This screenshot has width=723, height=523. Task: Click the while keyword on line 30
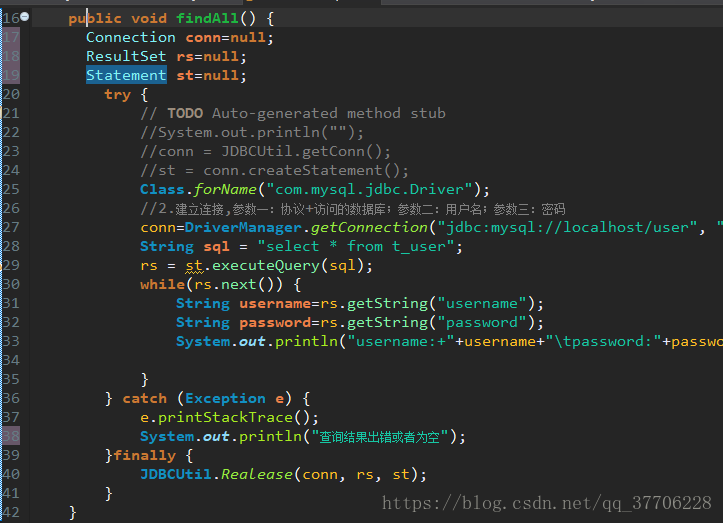point(162,284)
